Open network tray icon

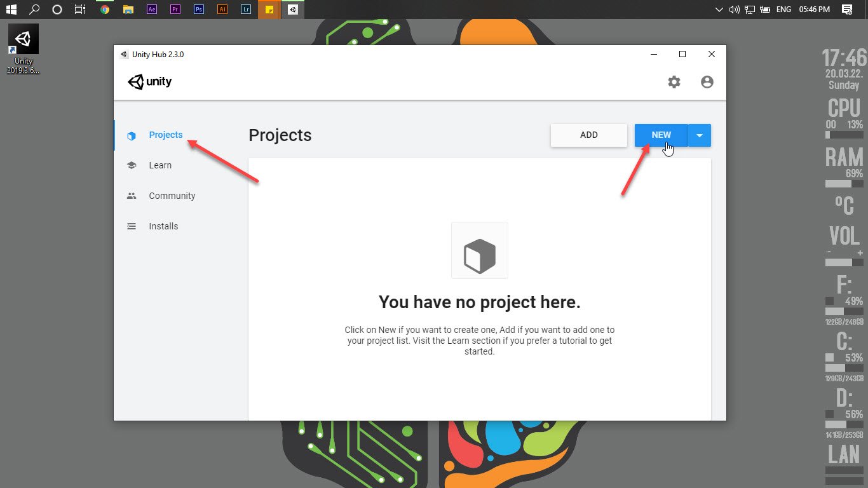tap(750, 10)
